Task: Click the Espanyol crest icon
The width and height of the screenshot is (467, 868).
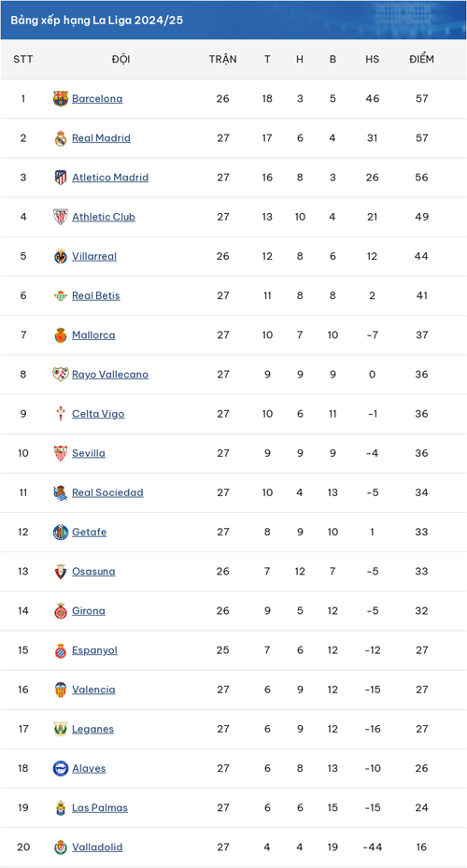Action: pos(61,650)
